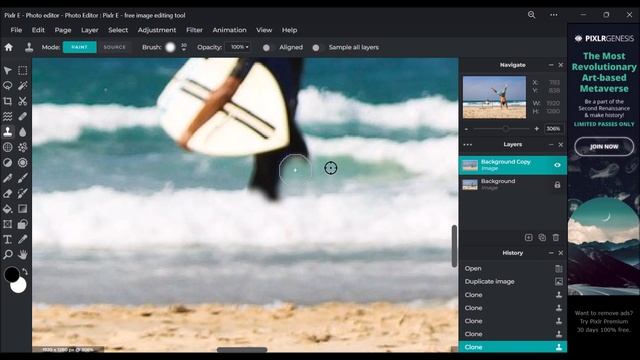Select the Zoom magnifier tool
The height and width of the screenshot is (360, 640).
click(7, 255)
